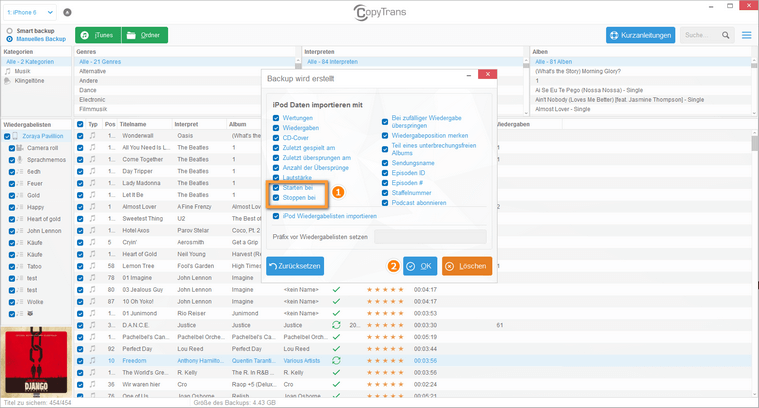Open the Kurzanleitungen guides
This screenshot has width=759, height=408.
pos(640,35)
